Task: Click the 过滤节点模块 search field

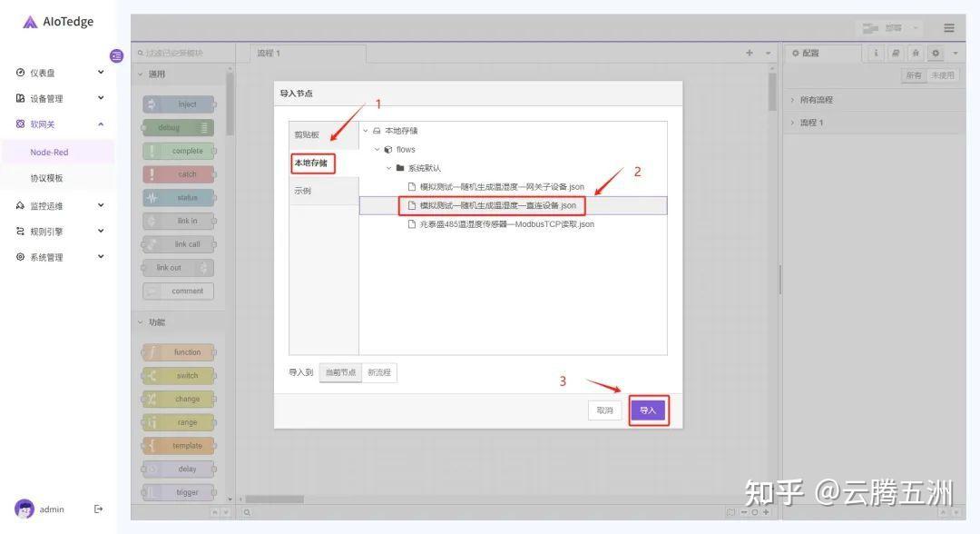Action: pos(172,53)
